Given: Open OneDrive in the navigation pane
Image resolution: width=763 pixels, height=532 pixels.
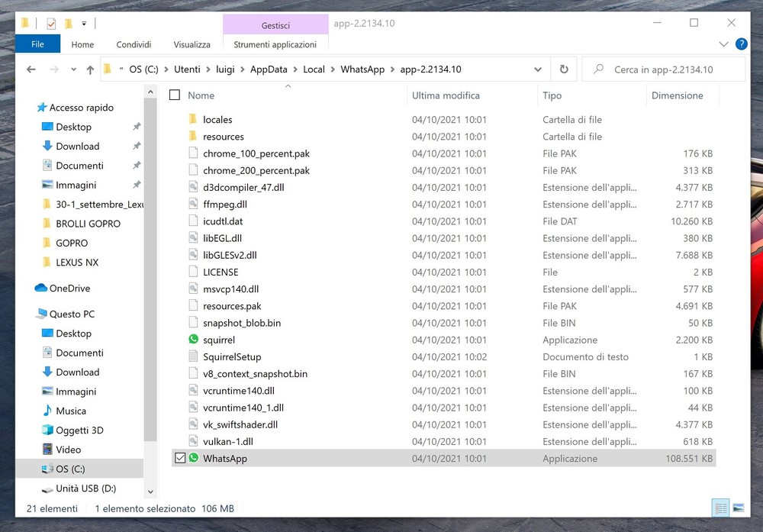Looking at the screenshot, I should (69, 289).
